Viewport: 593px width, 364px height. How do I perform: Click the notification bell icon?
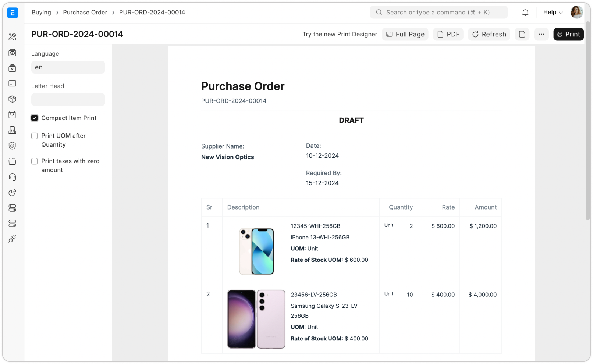525,13
